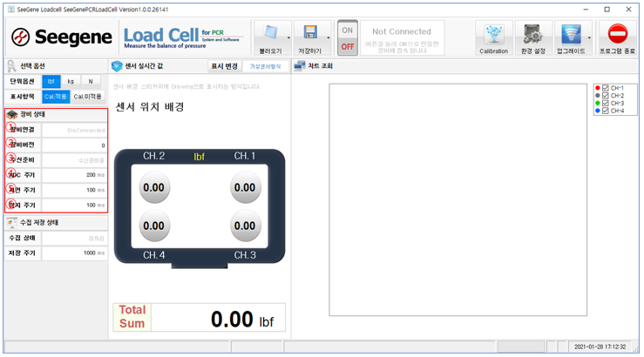Click the Seegene logo
644x357 pixels.
coord(61,38)
